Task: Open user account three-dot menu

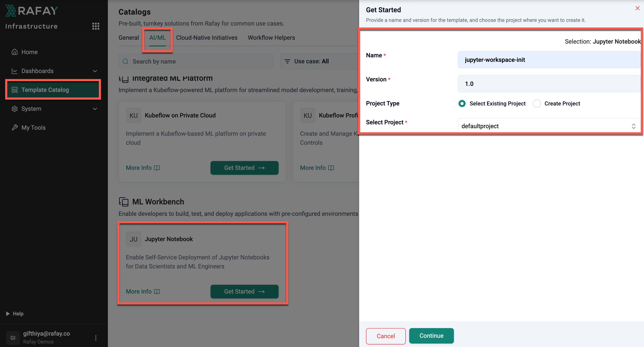Action: (96, 338)
